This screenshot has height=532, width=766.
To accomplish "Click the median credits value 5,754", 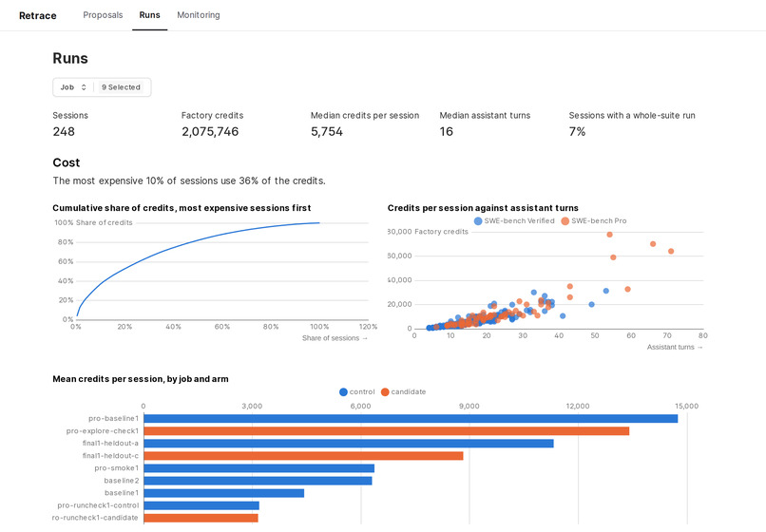I will [327, 131].
